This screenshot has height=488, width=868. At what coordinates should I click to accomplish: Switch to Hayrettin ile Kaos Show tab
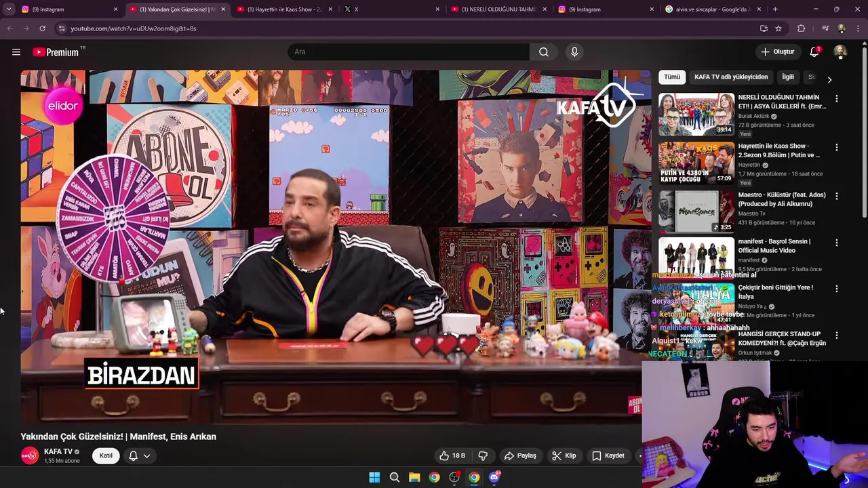point(285,9)
